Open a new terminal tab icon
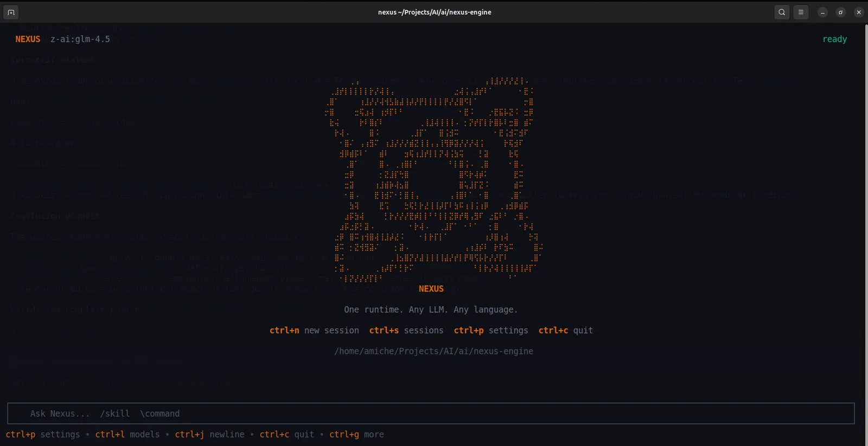 coord(11,12)
